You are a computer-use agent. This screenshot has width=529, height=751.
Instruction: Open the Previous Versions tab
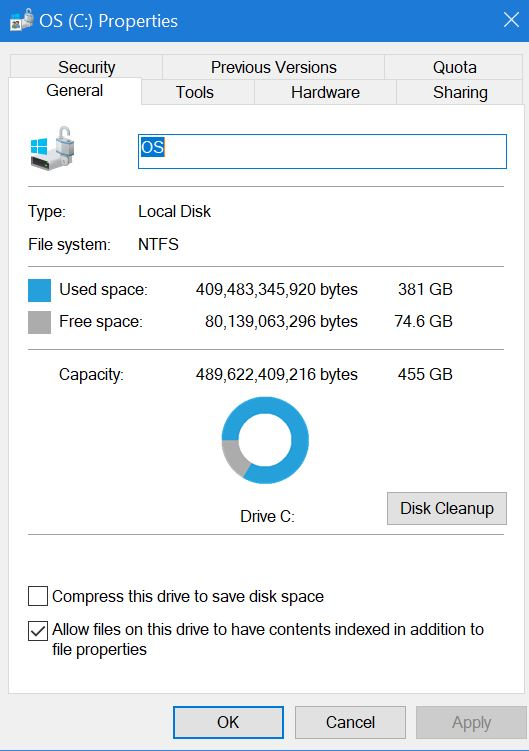(274, 67)
